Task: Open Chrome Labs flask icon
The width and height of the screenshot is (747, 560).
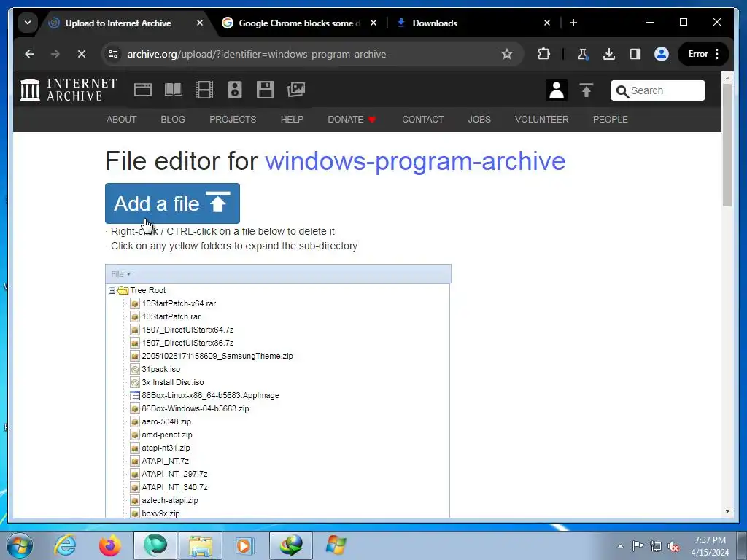Action: 582,54
